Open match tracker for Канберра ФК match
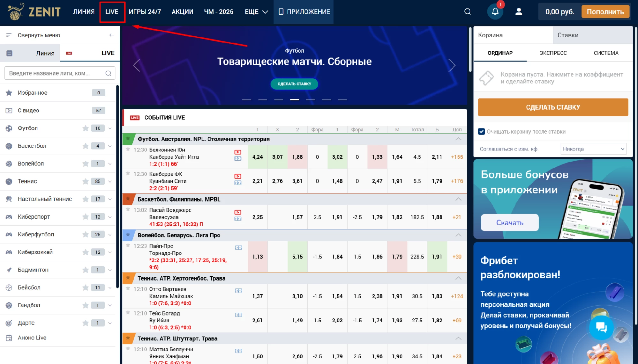 pyautogui.click(x=238, y=183)
